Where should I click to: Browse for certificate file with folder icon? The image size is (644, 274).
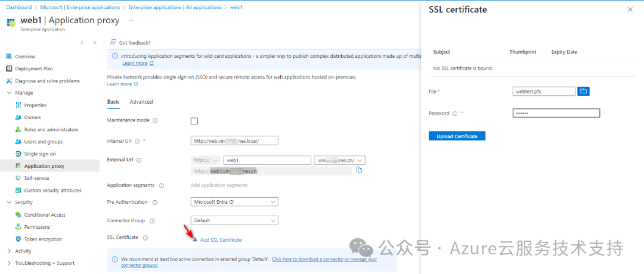[583, 91]
